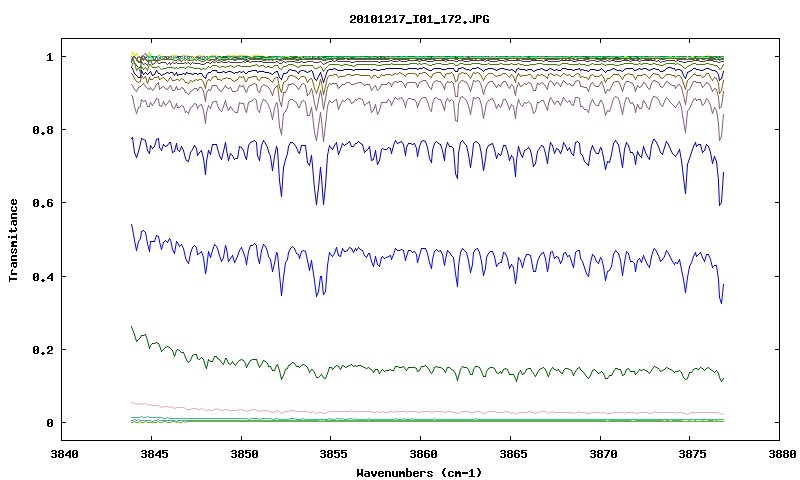Image resolution: width=800 pixels, height=480 pixels.
Task: Click the y-axis tick label 1
Action: [x=49, y=57]
